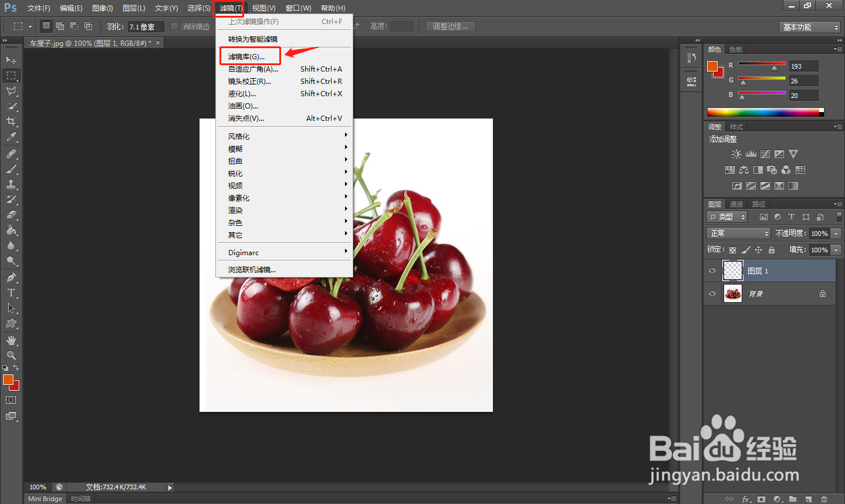Add Brightness/Contrast adjustment

(736, 154)
